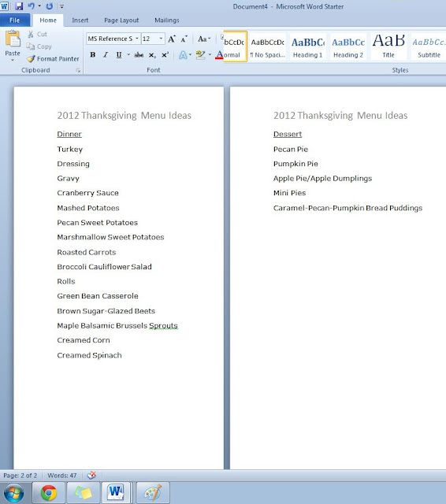Click the misspelled word Sprouts

[x=163, y=326]
